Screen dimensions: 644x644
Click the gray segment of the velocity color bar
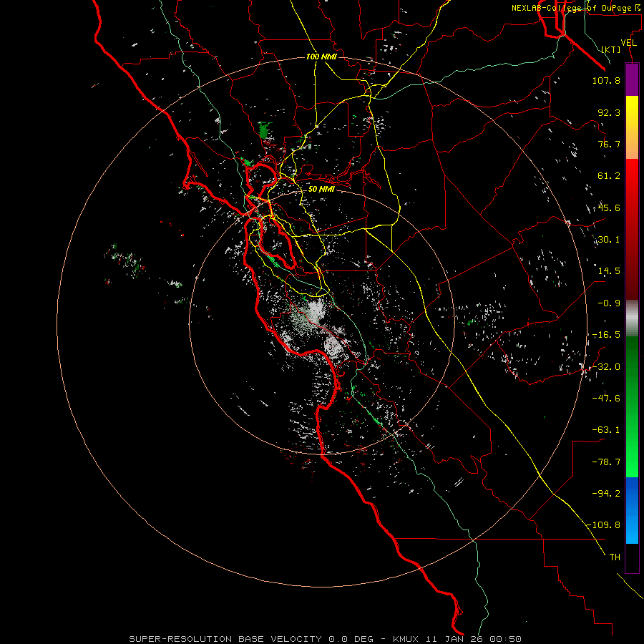click(632, 318)
